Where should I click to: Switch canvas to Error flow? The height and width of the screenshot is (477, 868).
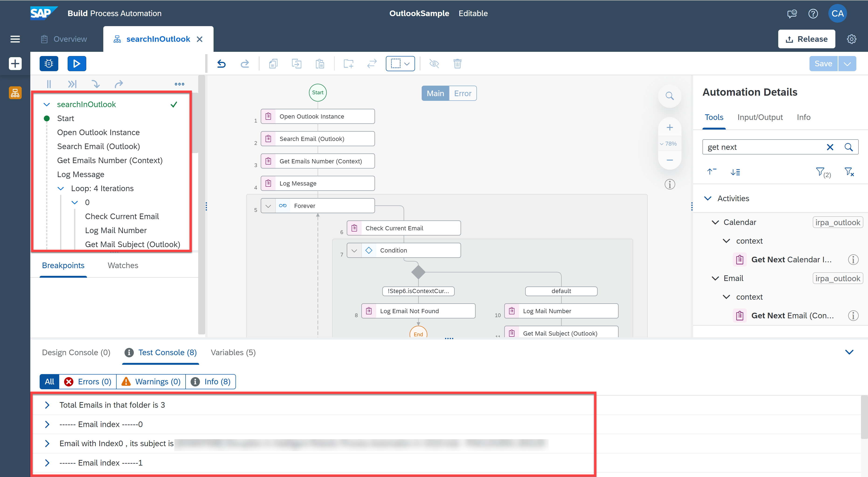point(463,93)
